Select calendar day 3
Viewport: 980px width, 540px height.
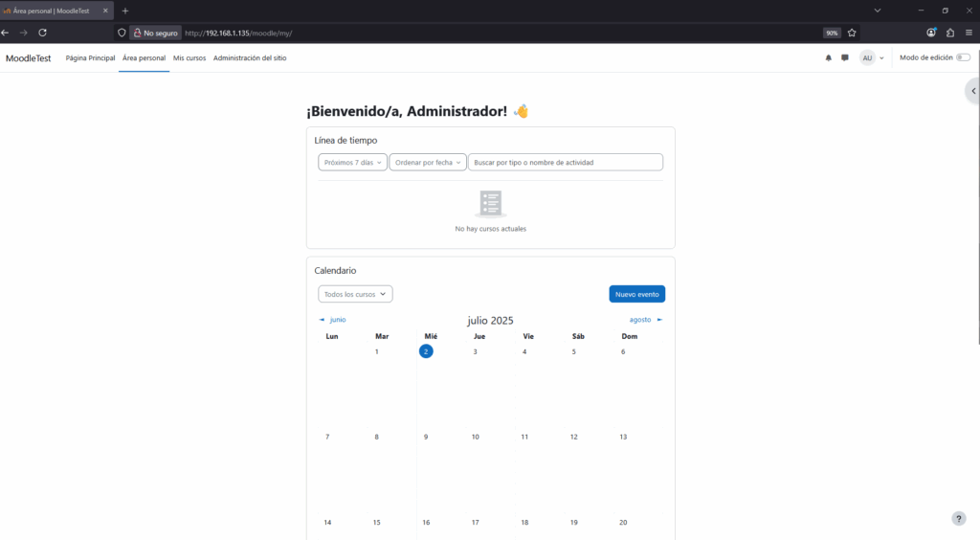tap(475, 352)
